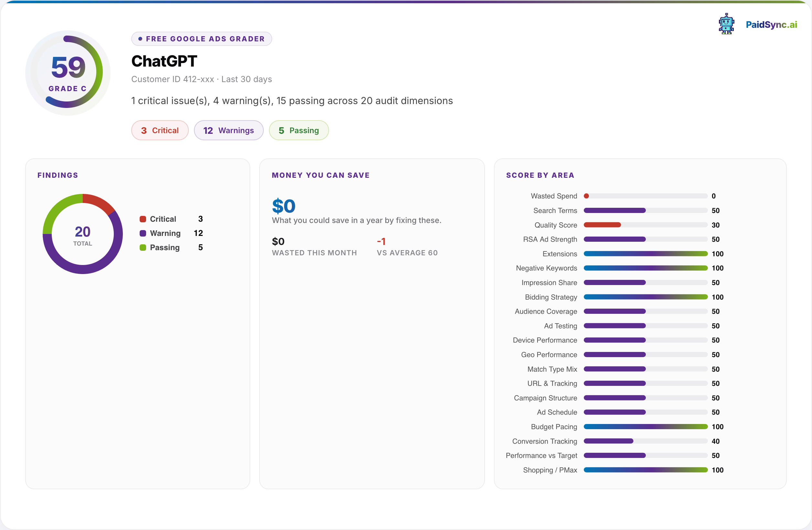Click the Performance vs Target score bar
812x530 pixels.
point(646,455)
